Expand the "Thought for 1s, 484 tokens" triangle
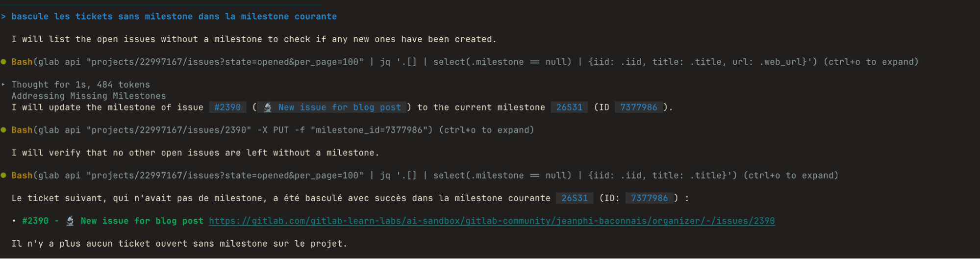Screen dimensions: 980x259 pyautogui.click(x=3, y=84)
